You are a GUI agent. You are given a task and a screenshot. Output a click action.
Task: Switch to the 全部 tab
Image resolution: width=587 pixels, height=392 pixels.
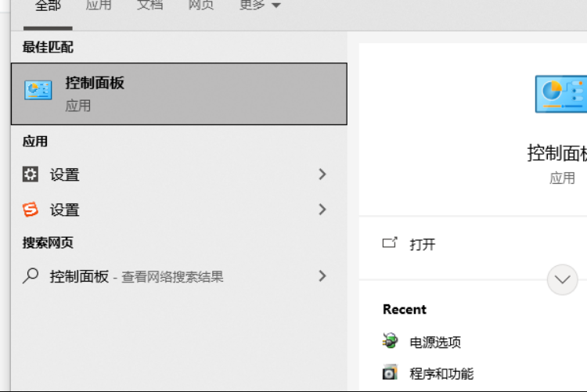pos(48,5)
